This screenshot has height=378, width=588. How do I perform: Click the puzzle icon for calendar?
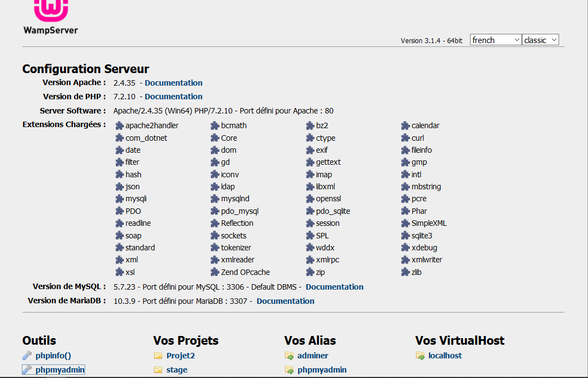click(405, 125)
